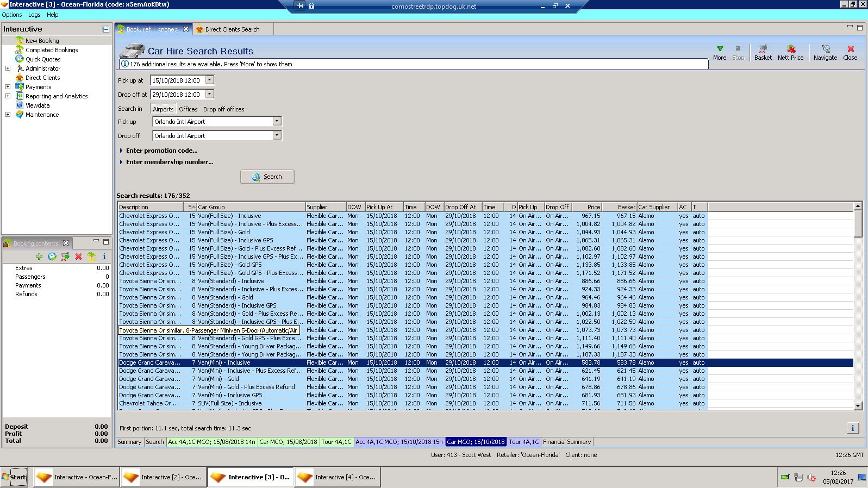Viewport: 868px width, 488px height.
Task: Switch search scope to Offices
Action: [x=188, y=109]
